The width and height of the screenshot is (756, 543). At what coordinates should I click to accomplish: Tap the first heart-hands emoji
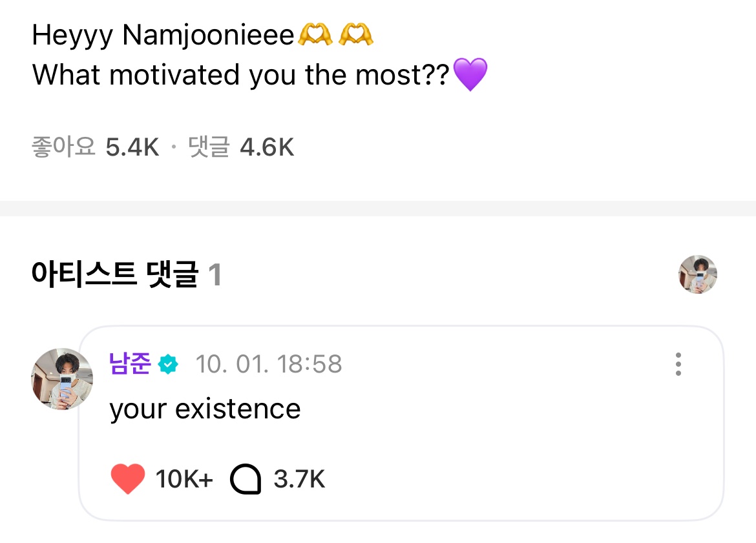pos(315,35)
